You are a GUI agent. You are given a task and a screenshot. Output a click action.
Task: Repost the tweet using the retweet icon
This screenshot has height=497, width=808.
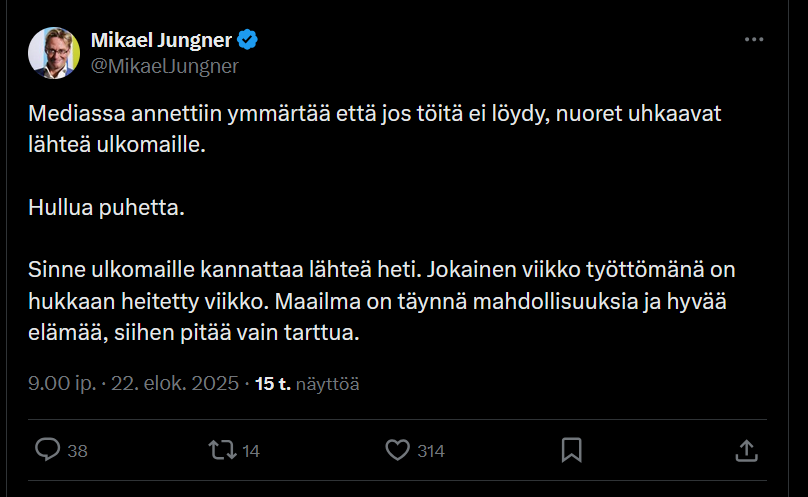click(222, 450)
